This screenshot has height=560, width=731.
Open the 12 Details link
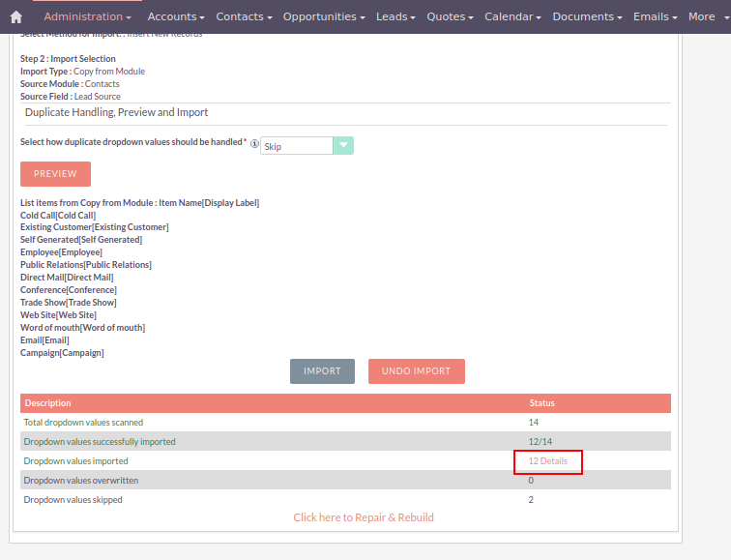point(547,461)
